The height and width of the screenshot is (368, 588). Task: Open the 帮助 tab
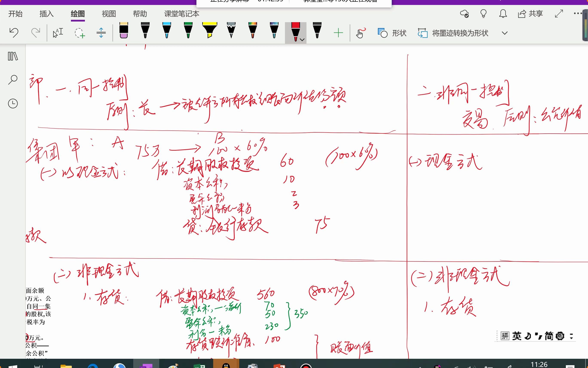140,14
